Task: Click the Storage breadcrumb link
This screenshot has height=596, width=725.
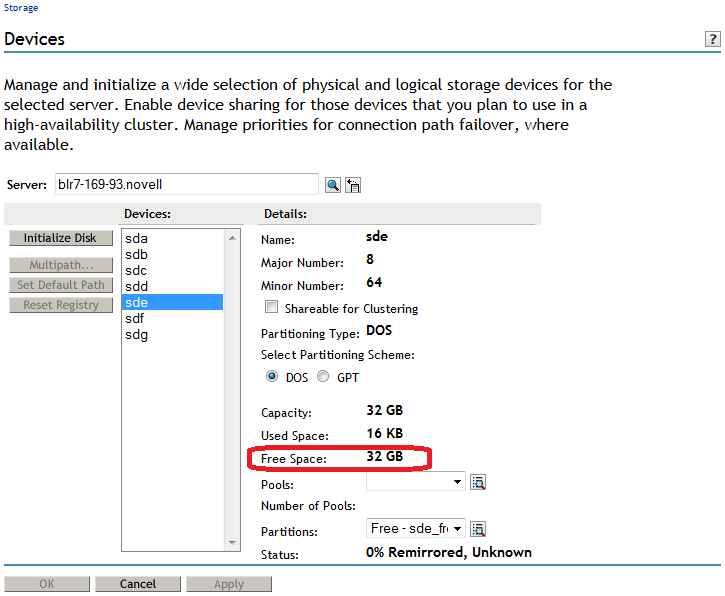Action: (19, 8)
